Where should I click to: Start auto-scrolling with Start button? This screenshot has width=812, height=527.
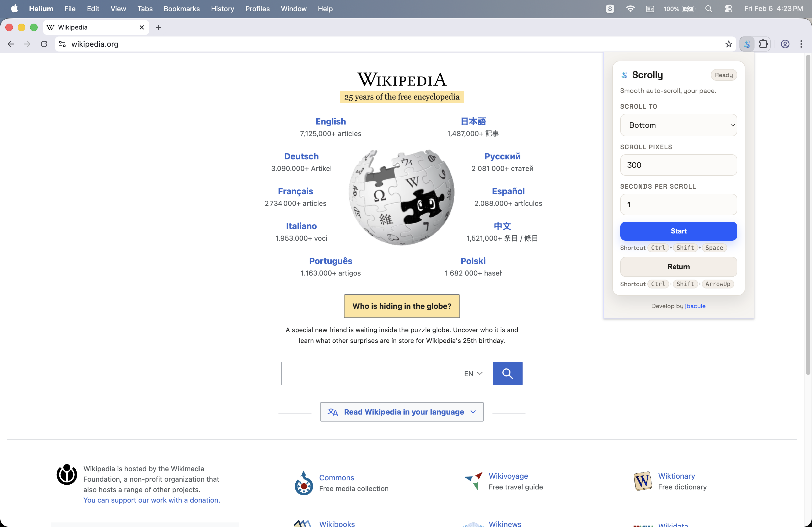tap(678, 231)
